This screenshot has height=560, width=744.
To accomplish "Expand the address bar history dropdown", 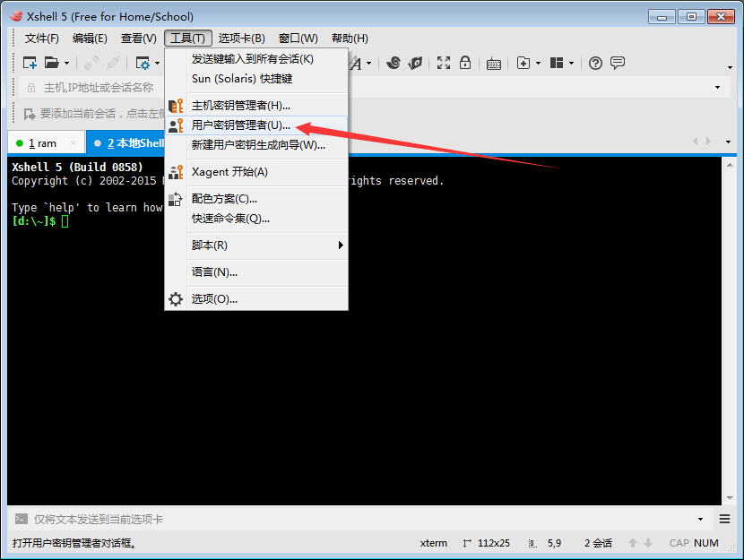I will pyautogui.click(x=717, y=87).
